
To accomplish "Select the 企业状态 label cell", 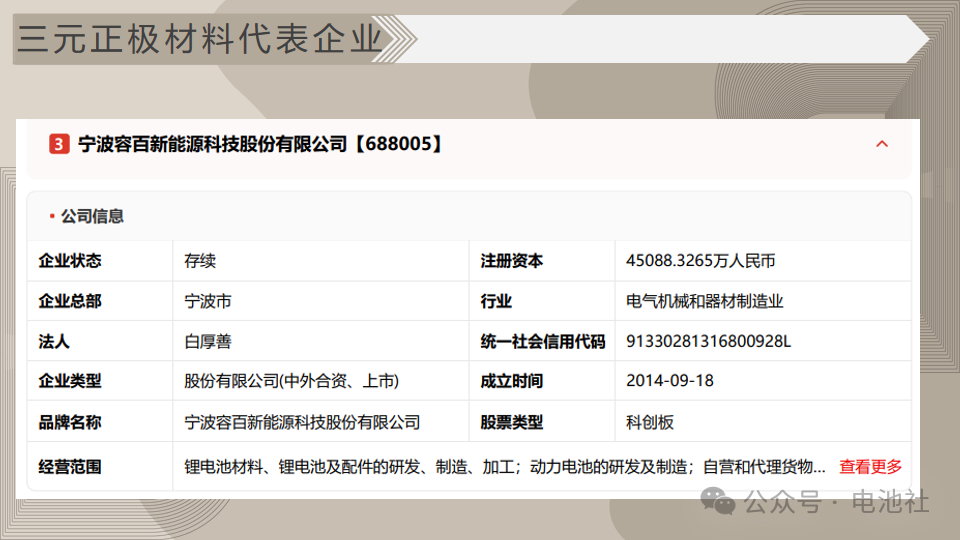I will [70, 261].
